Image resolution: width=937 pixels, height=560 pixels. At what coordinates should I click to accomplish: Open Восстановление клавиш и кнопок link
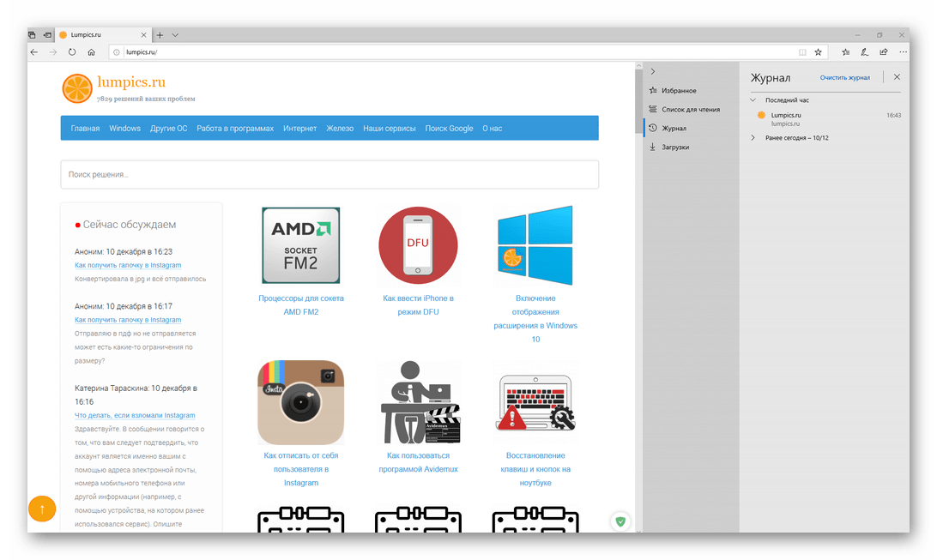click(x=535, y=469)
